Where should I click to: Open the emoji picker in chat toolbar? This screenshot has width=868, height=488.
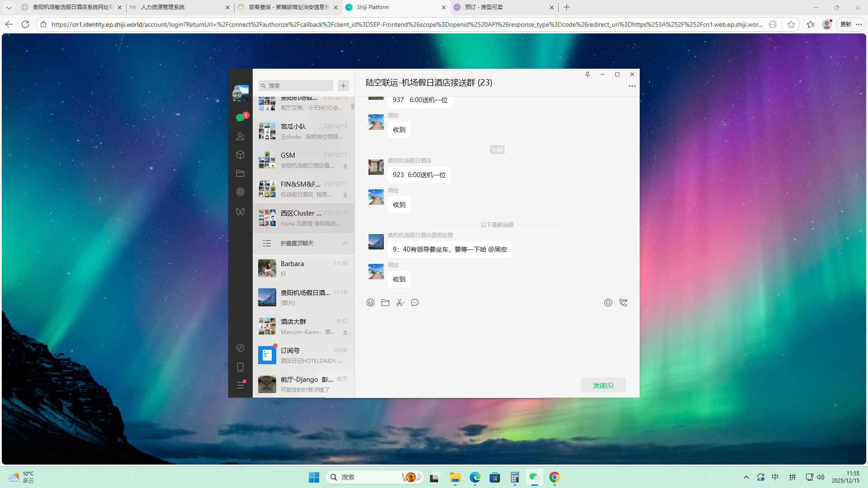pos(370,303)
